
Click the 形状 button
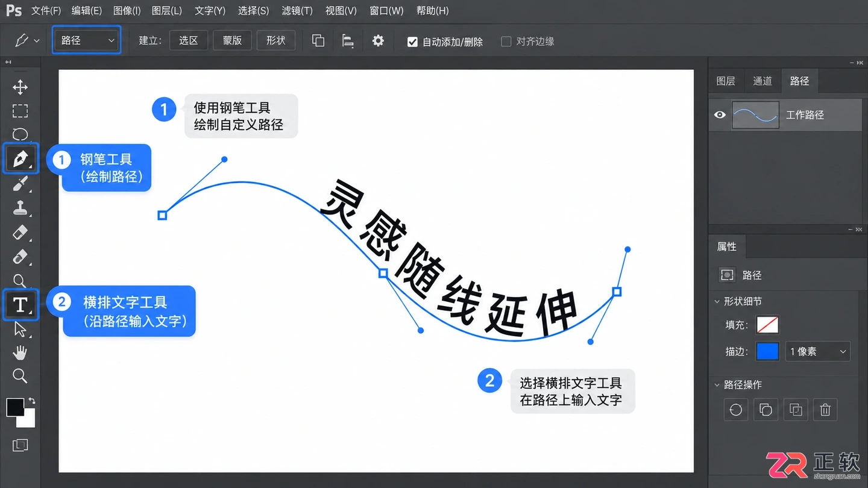tap(275, 40)
